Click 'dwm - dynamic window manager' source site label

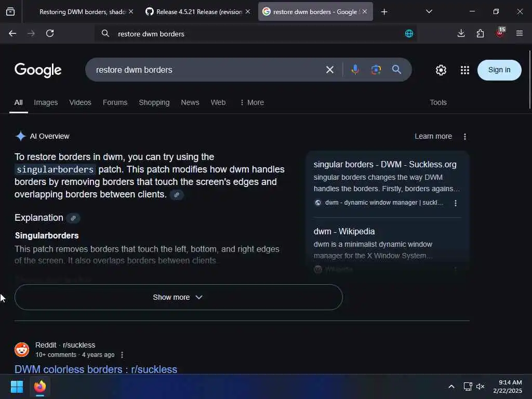click(384, 203)
